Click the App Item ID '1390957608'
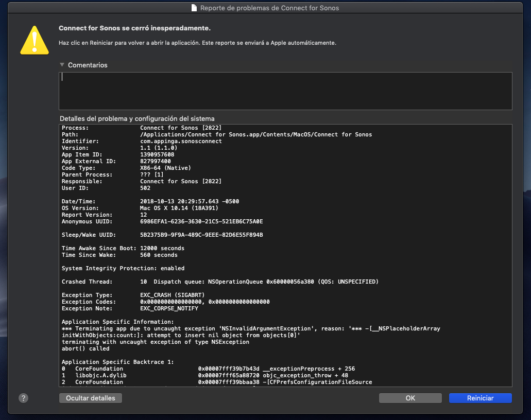 157,154
